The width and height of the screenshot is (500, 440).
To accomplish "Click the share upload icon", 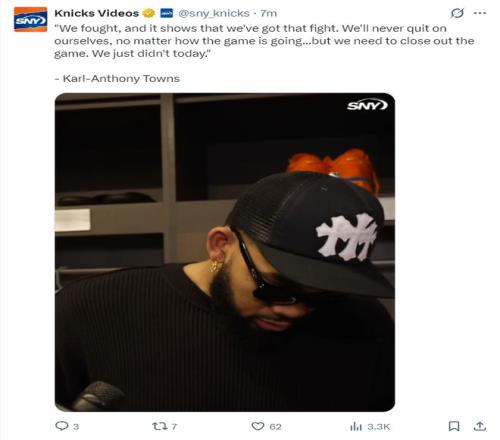I will pos(480,426).
